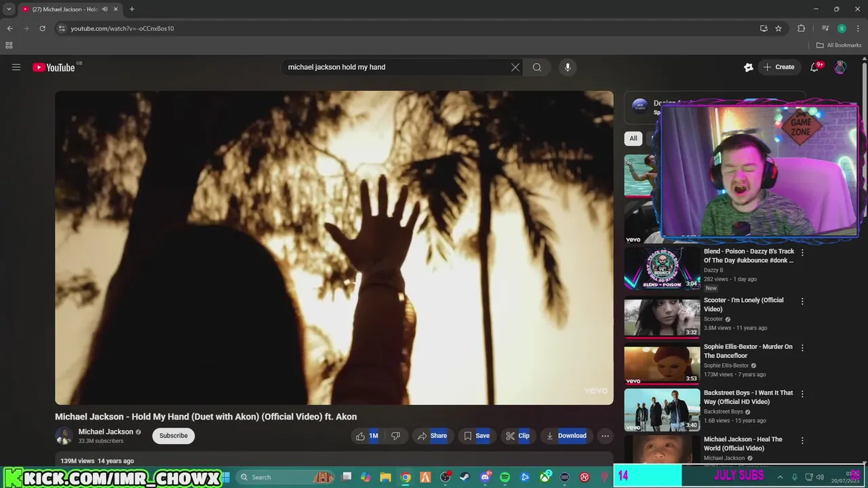Open Blend - Poison video thumbnail

pyautogui.click(x=662, y=268)
